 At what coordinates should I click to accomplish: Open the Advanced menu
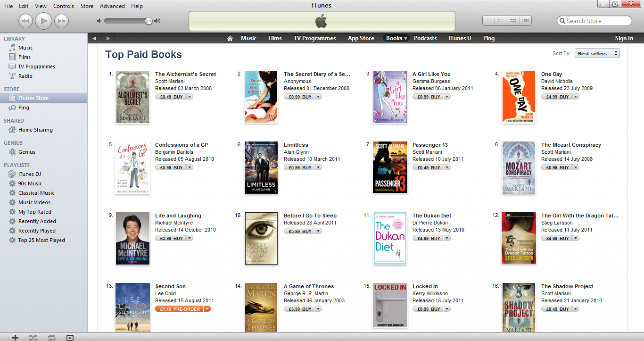point(112,6)
